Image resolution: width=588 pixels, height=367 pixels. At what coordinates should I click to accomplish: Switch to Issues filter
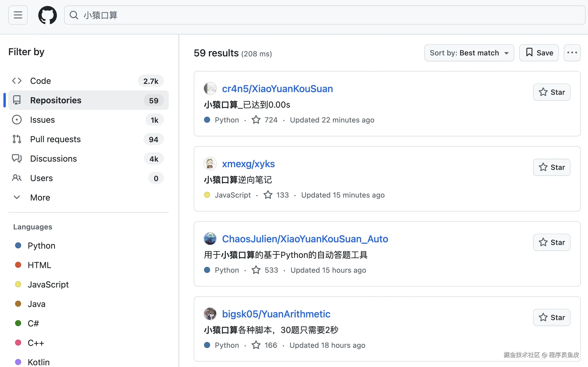pyautogui.click(x=42, y=120)
